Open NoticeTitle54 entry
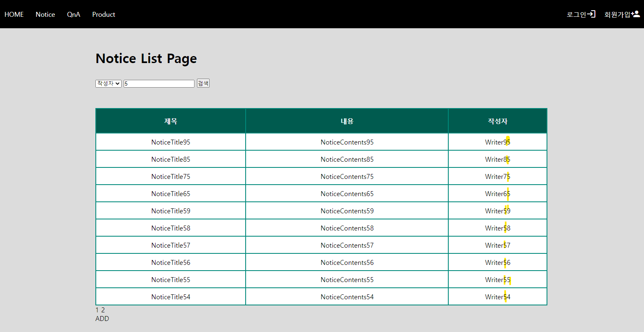 pyautogui.click(x=171, y=297)
